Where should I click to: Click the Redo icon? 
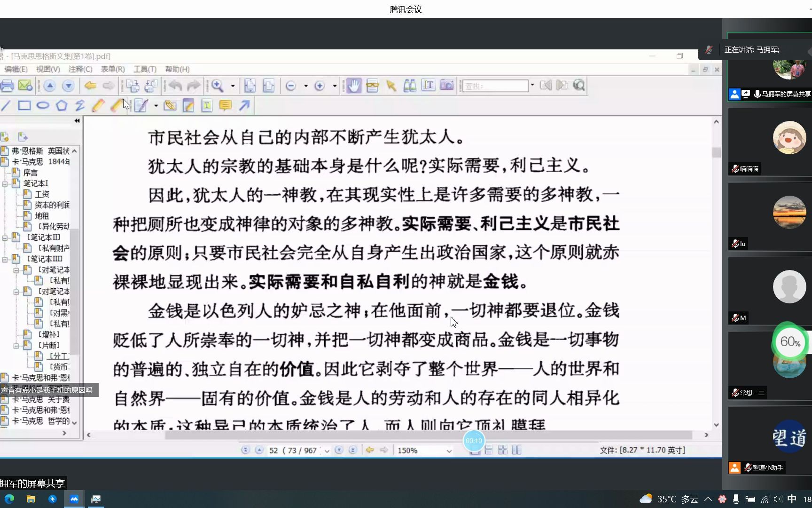tap(194, 86)
